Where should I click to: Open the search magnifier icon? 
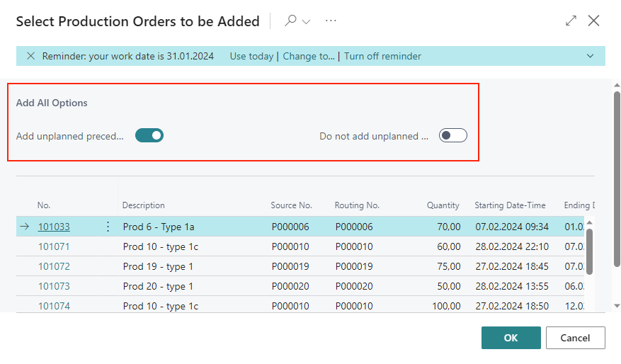pyautogui.click(x=290, y=21)
